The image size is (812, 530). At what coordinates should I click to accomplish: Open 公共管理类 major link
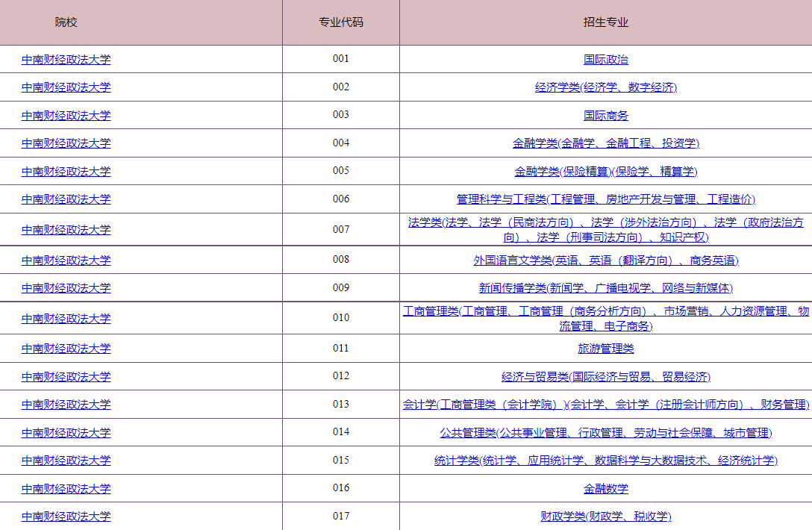tap(605, 433)
